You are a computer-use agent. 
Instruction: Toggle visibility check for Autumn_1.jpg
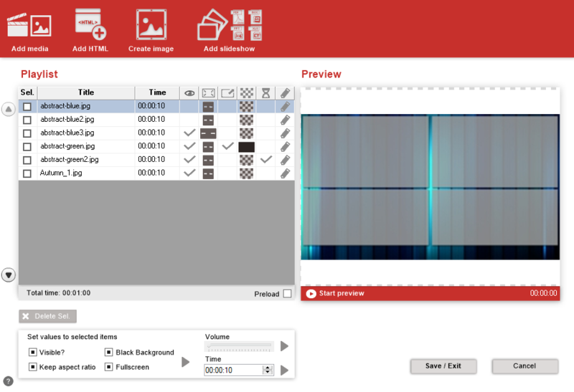click(x=189, y=173)
